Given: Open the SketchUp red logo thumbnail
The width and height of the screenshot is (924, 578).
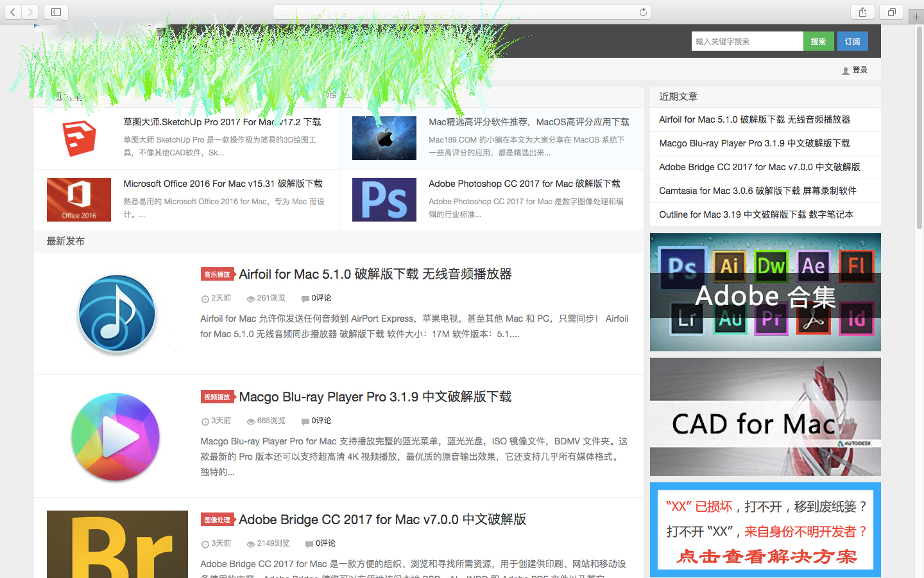Looking at the screenshot, I should (x=79, y=138).
